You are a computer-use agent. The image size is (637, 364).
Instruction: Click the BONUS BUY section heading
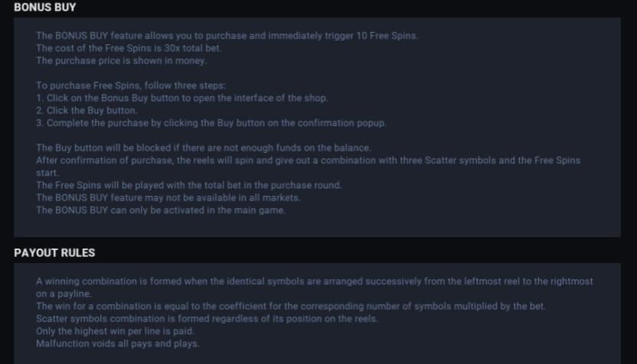coord(44,8)
